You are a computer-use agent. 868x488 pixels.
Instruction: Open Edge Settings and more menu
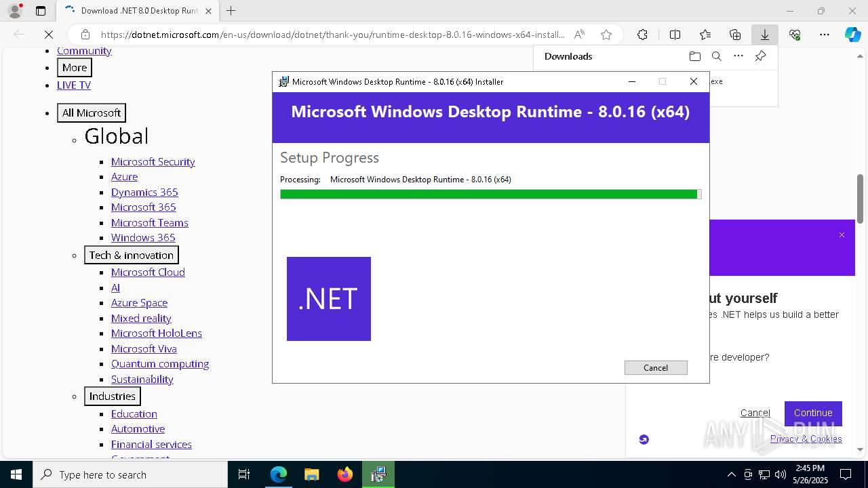coord(825,35)
